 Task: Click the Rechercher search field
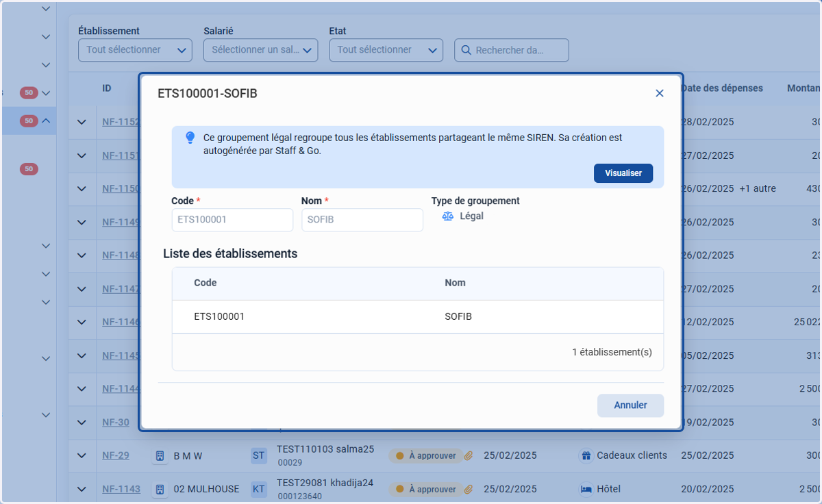pos(512,50)
